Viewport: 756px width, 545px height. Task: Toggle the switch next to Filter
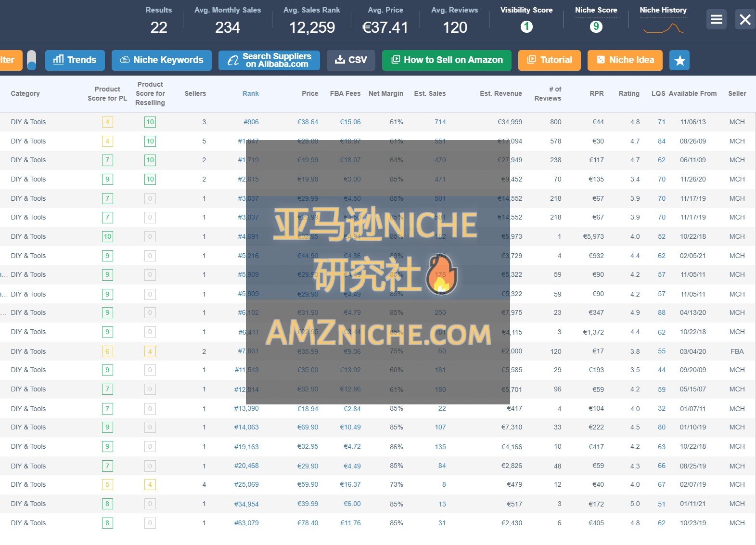pos(32,60)
